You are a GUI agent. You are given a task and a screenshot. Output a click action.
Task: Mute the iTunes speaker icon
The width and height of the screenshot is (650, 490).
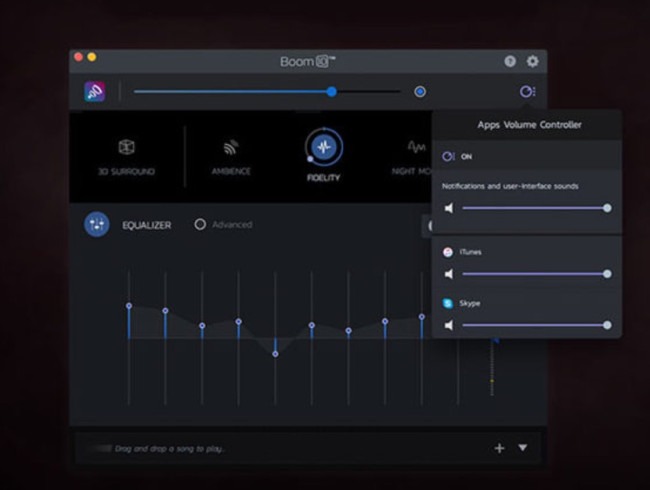(x=449, y=274)
